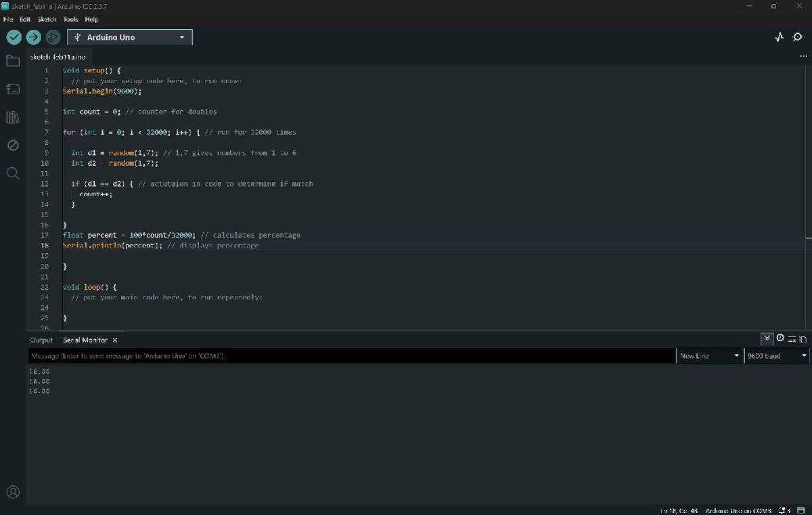The image size is (812, 515).
Task: Open the 9600 baud rate dropdown
Action: coord(777,355)
